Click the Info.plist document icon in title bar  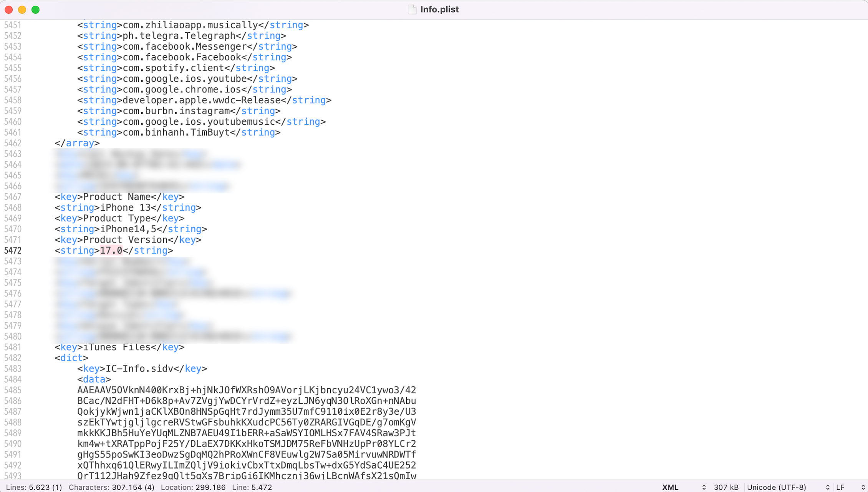pos(412,9)
